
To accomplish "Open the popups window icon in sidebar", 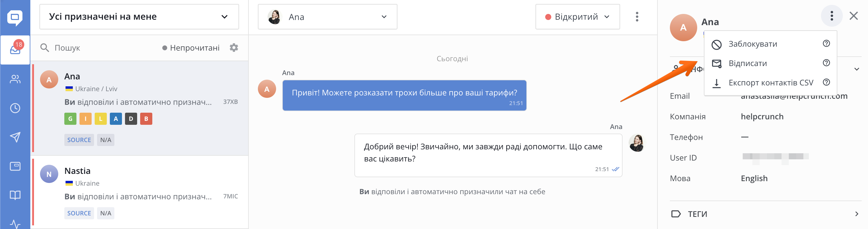I will pyautogui.click(x=15, y=166).
